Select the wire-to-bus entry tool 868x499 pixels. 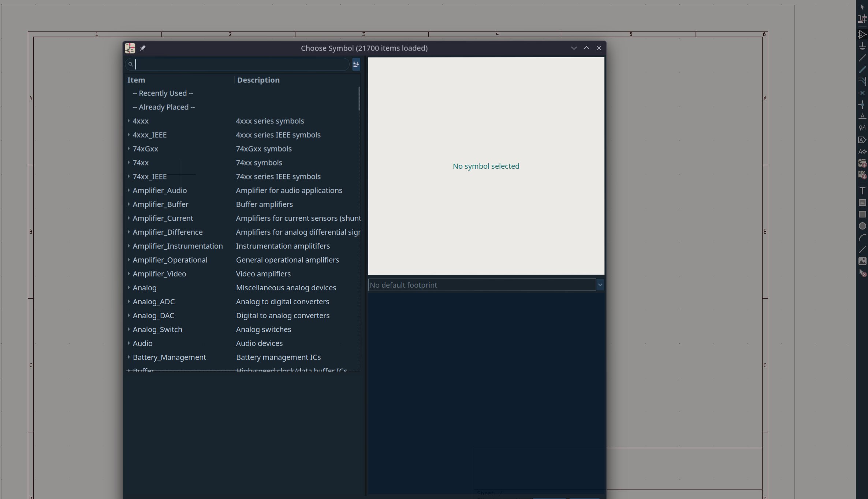(862, 81)
